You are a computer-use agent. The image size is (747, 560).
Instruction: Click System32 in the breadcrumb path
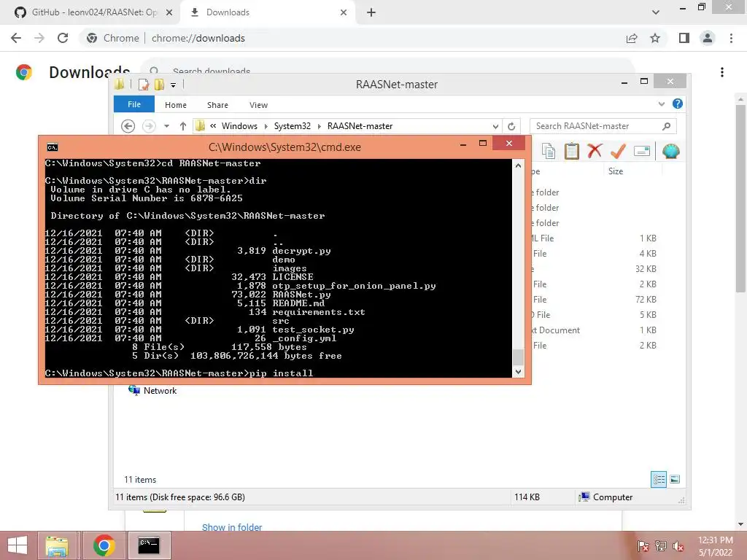[292, 126]
